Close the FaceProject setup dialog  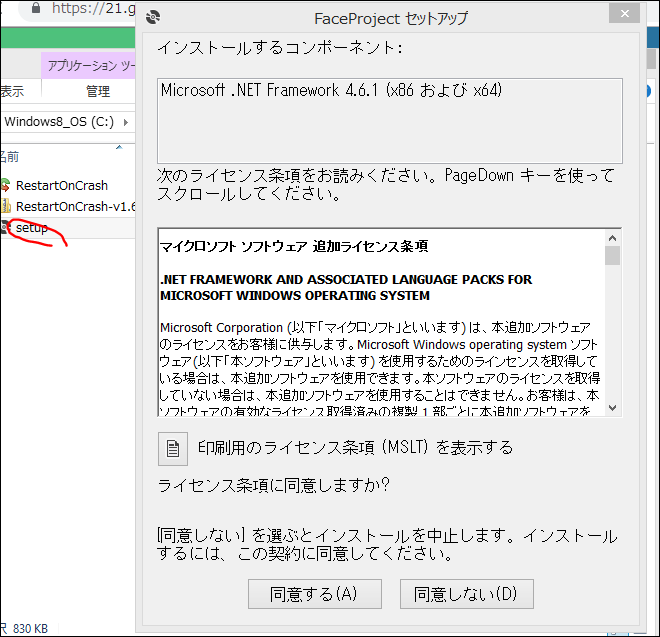point(624,13)
